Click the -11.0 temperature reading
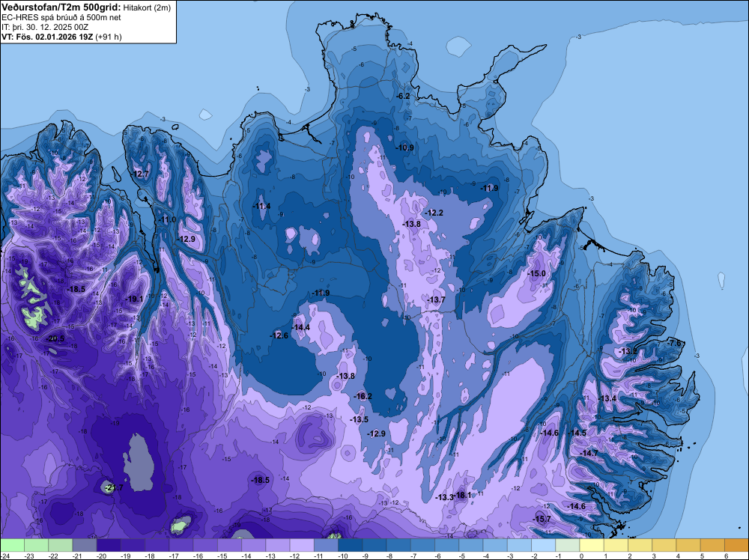The width and height of the screenshot is (749, 560). (167, 219)
